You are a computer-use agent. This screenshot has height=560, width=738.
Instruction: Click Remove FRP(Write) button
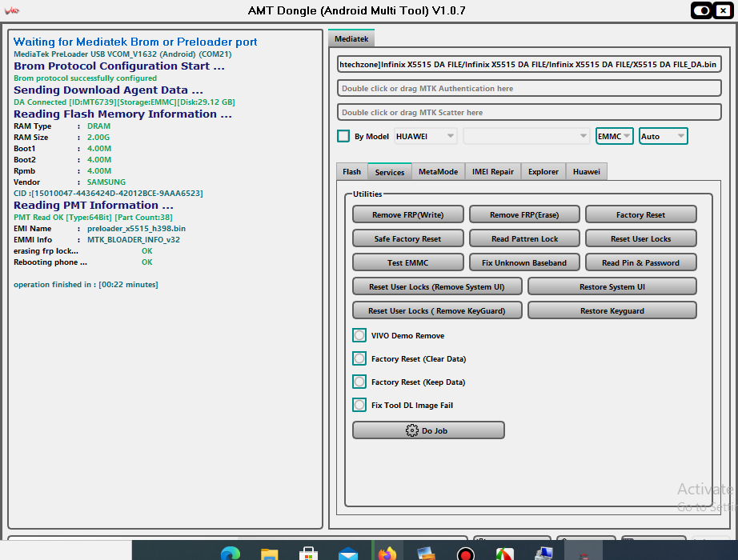click(x=407, y=214)
